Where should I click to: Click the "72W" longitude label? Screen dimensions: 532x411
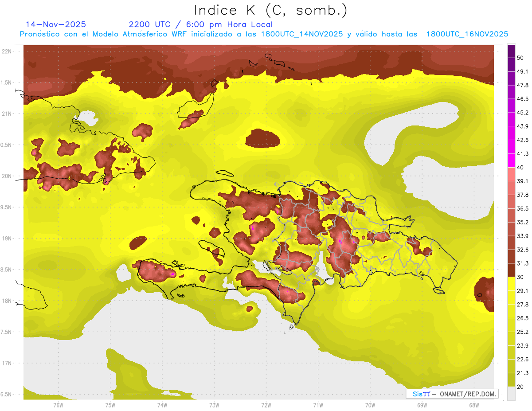pos(266,405)
